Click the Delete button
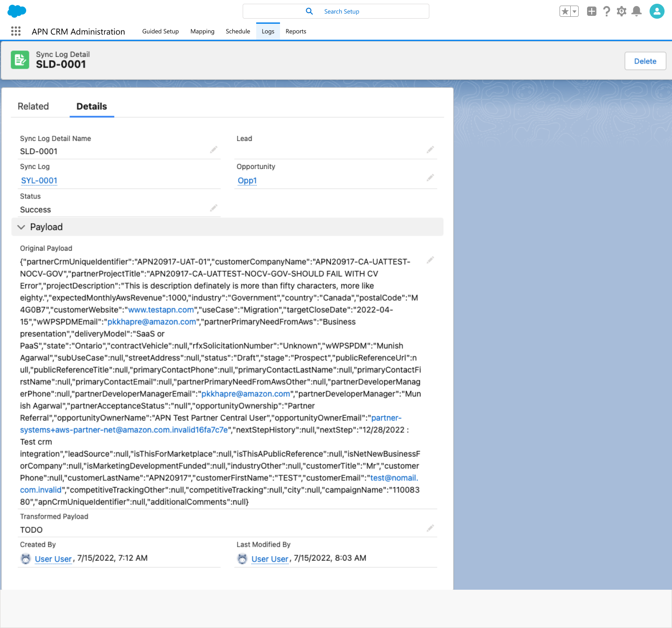 coord(645,61)
